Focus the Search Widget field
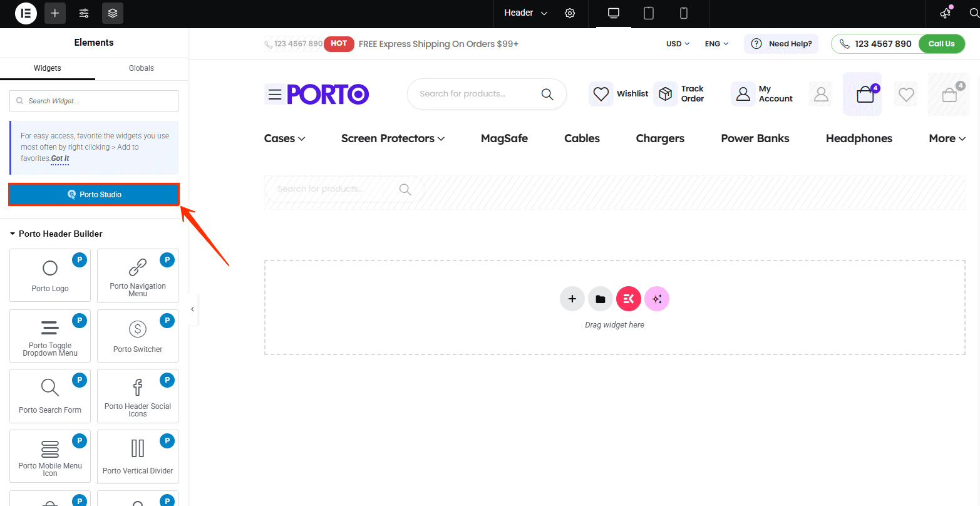This screenshot has height=506, width=980. coord(94,101)
